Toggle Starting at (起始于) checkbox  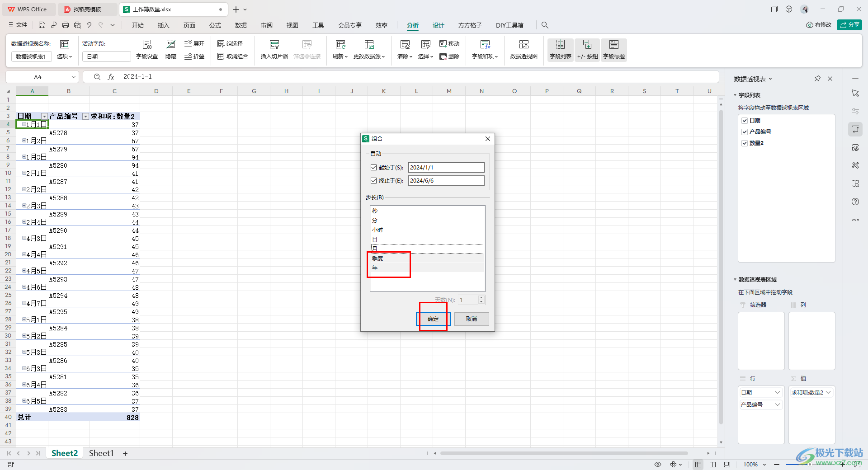pyautogui.click(x=373, y=167)
